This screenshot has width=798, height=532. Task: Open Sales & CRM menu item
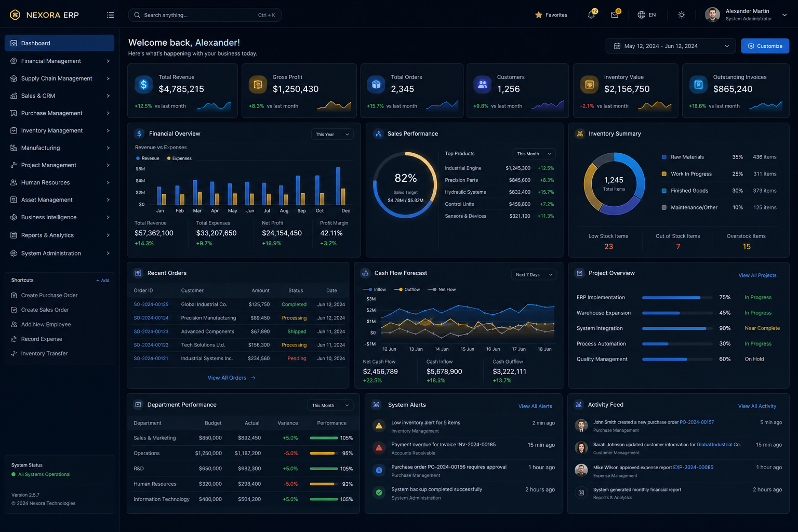59,96
